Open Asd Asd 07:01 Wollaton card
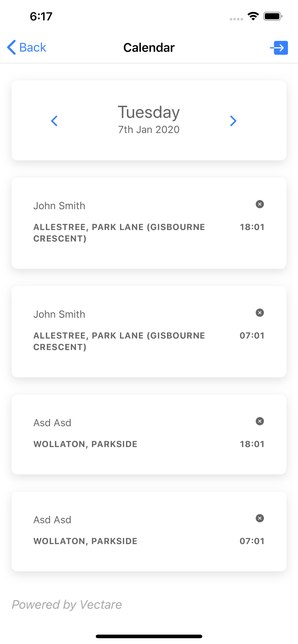The height and width of the screenshot is (644, 298). [149, 531]
